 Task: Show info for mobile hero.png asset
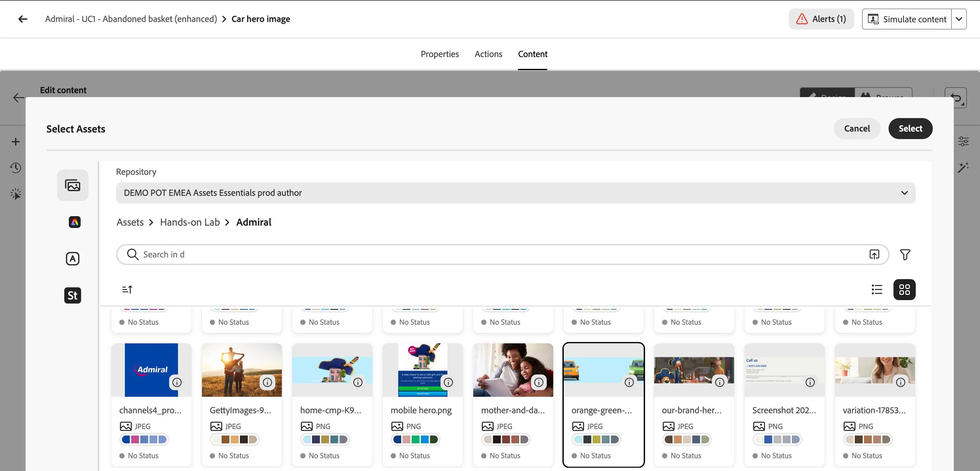point(448,382)
